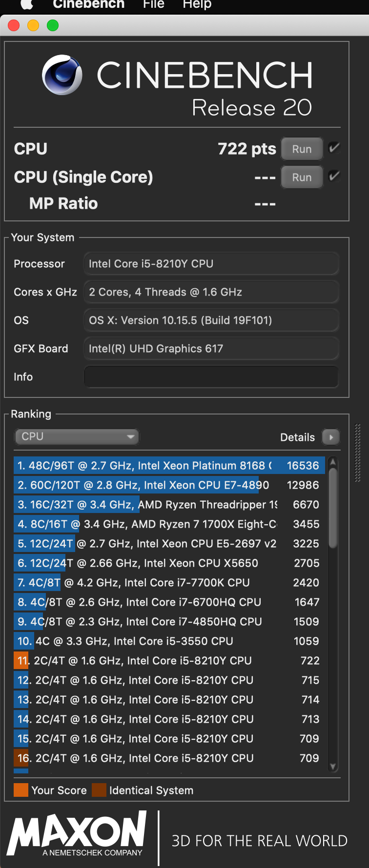Click the orange Your Score swatch
This screenshot has height=868, width=369.
[x=21, y=790]
